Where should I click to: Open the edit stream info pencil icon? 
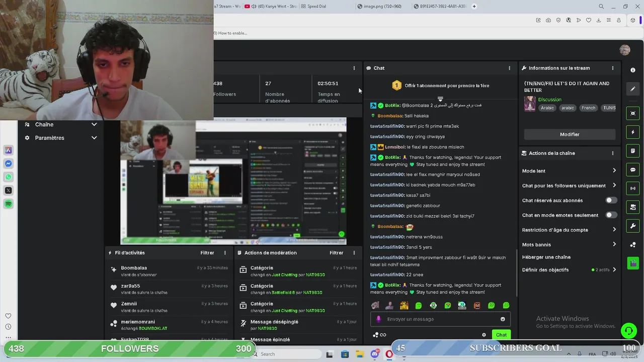[633, 89]
